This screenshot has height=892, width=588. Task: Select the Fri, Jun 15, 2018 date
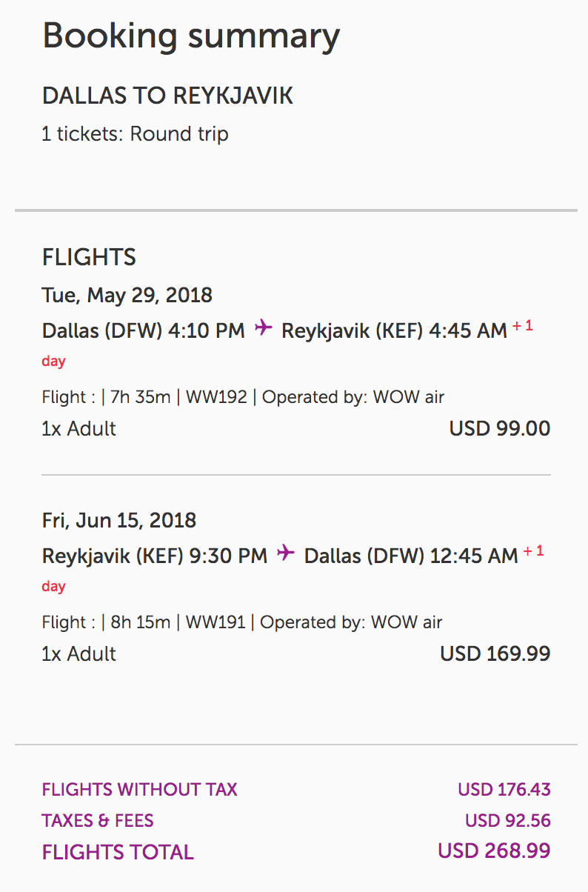119,520
